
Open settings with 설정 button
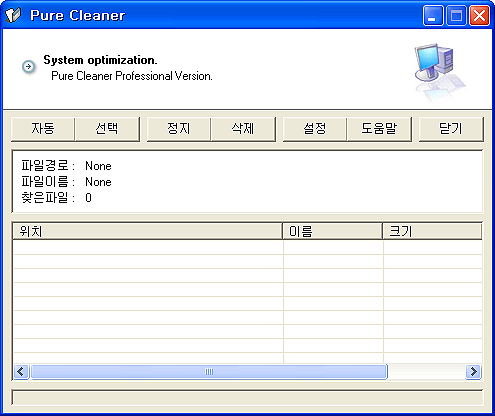(315, 129)
